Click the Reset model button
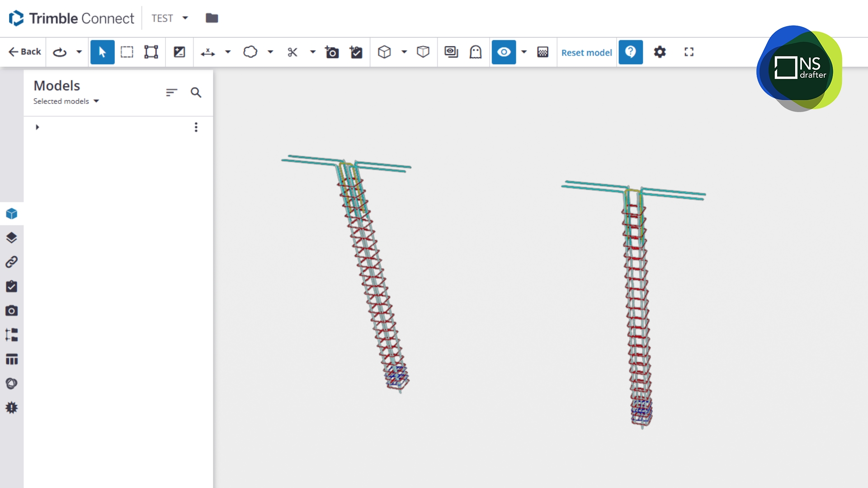 (586, 52)
